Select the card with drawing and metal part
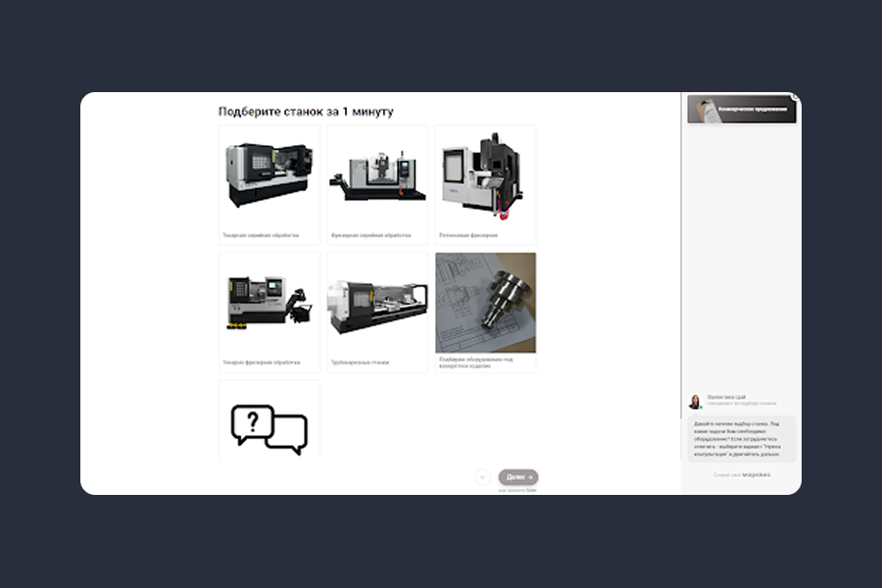Viewport: 882px width, 588px height. 485,313
